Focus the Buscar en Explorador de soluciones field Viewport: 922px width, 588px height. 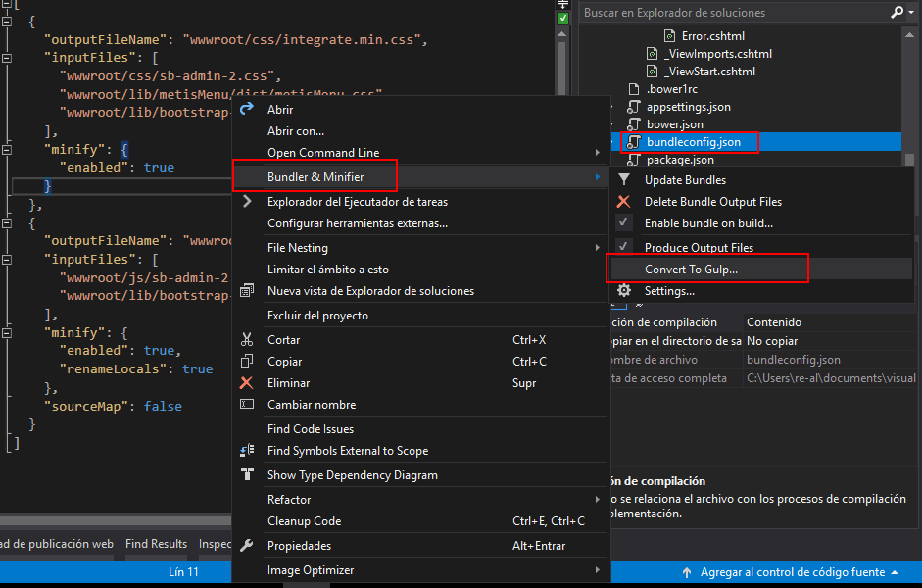point(735,13)
